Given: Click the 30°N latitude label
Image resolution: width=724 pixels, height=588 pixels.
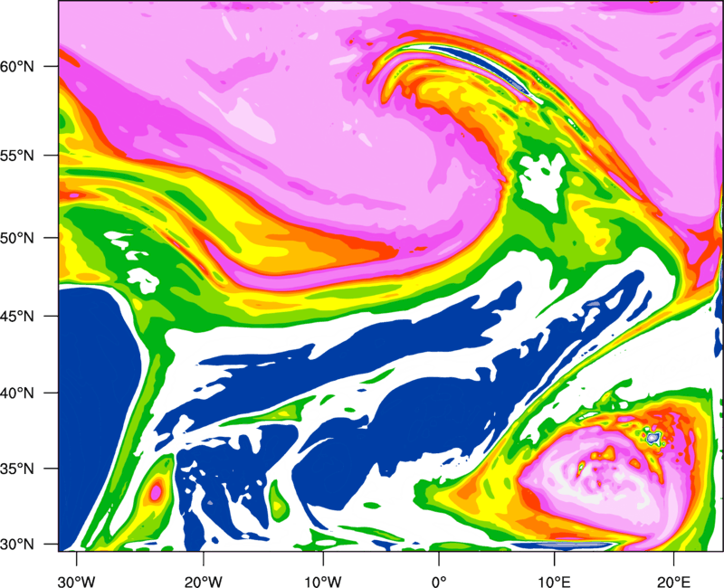Looking at the screenshot, I should click(x=17, y=545).
